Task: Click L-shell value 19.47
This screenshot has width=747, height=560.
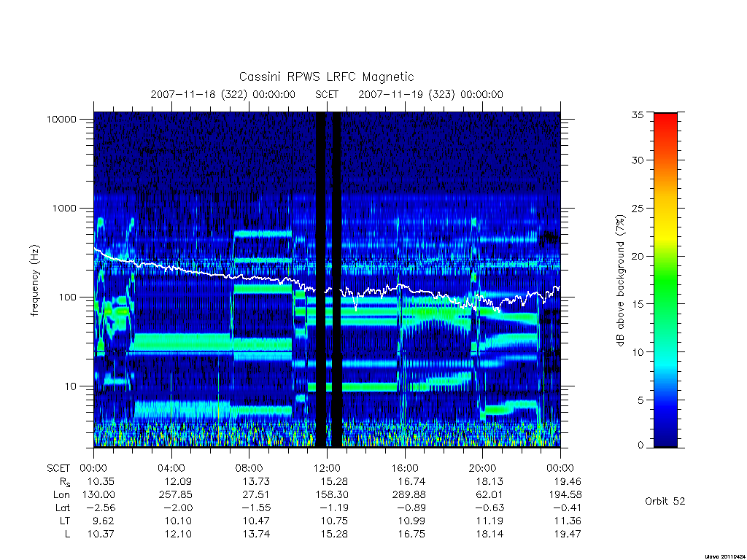Action: point(568,534)
